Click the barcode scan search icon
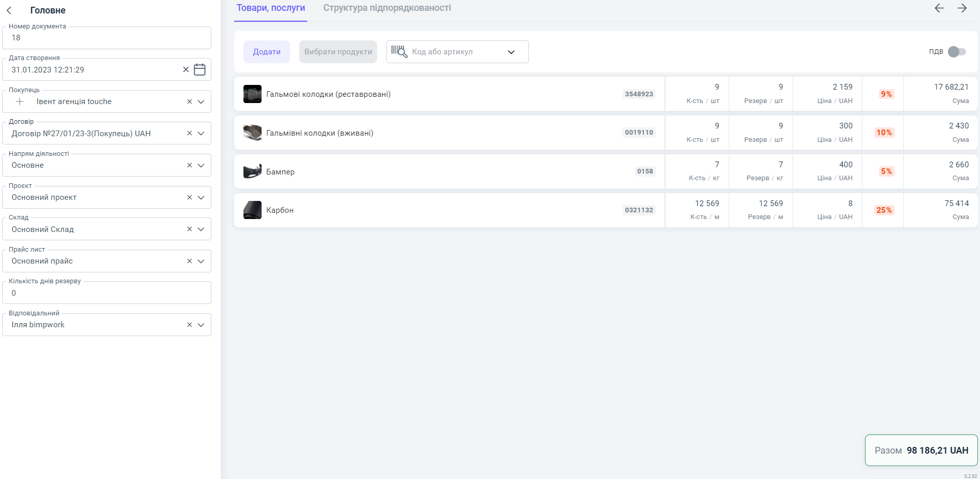The width and height of the screenshot is (980, 479). (399, 52)
